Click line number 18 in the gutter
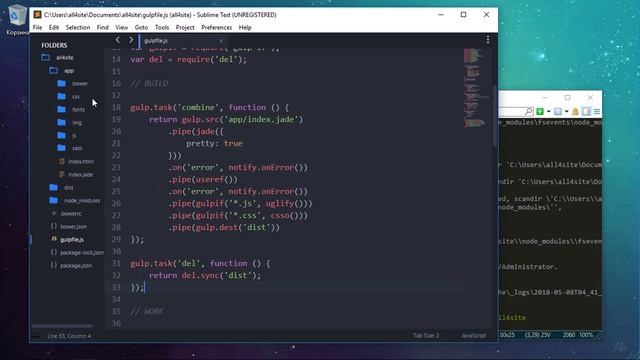Image resolution: width=640 pixels, height=360 pixels. click(116, 107)
